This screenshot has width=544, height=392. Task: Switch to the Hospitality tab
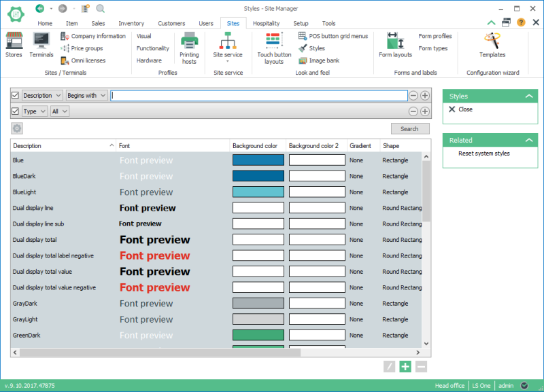click(266, 23)
